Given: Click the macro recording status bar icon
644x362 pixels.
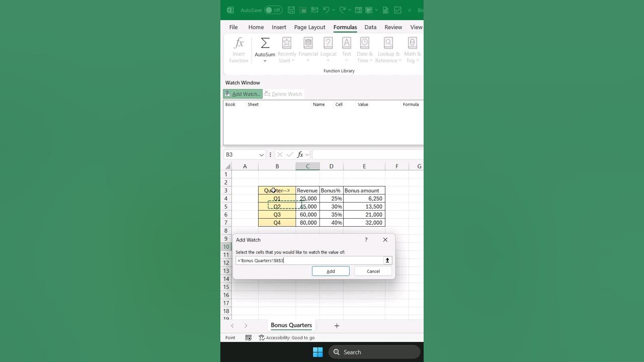Looking at the screenshot, I should click(249, 338).
